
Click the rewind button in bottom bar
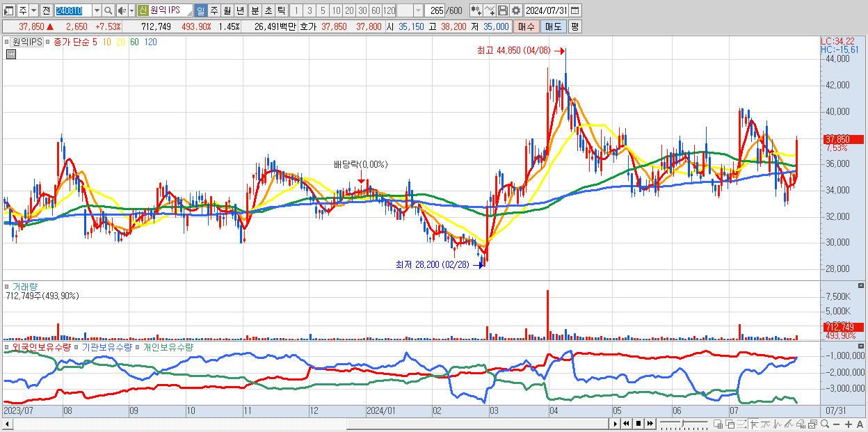[x=626, y=424]
